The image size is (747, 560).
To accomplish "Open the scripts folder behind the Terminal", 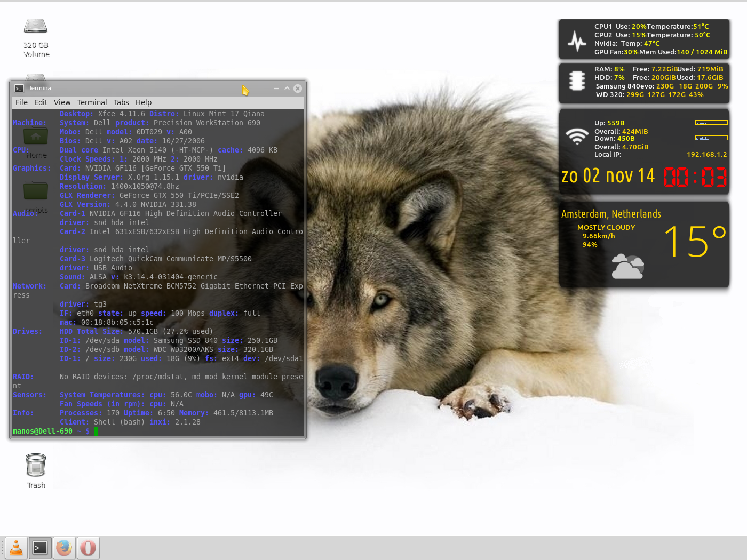I will (x=36, y=190).
